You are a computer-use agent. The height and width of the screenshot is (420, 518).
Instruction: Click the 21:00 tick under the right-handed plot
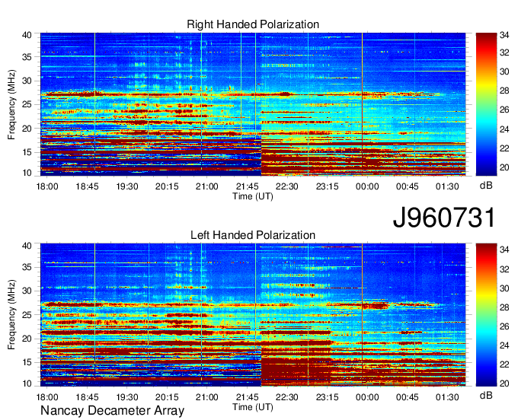(206, 186)
